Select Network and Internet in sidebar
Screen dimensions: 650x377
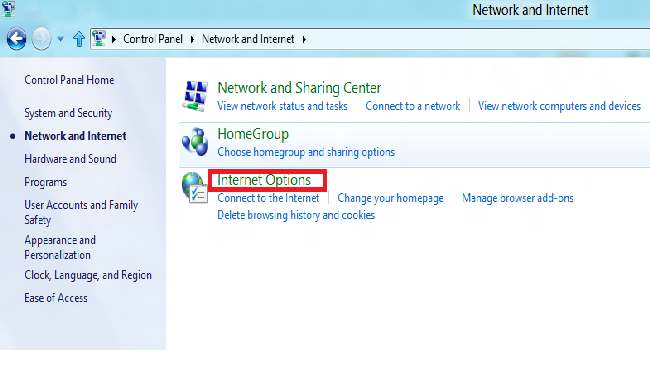pos(75,136)
